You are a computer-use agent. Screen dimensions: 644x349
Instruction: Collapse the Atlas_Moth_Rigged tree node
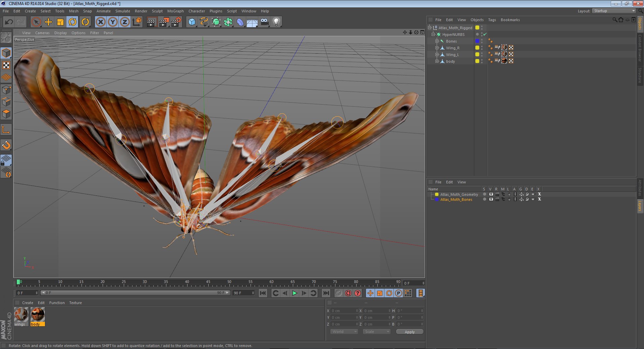(x=429, y=27)
